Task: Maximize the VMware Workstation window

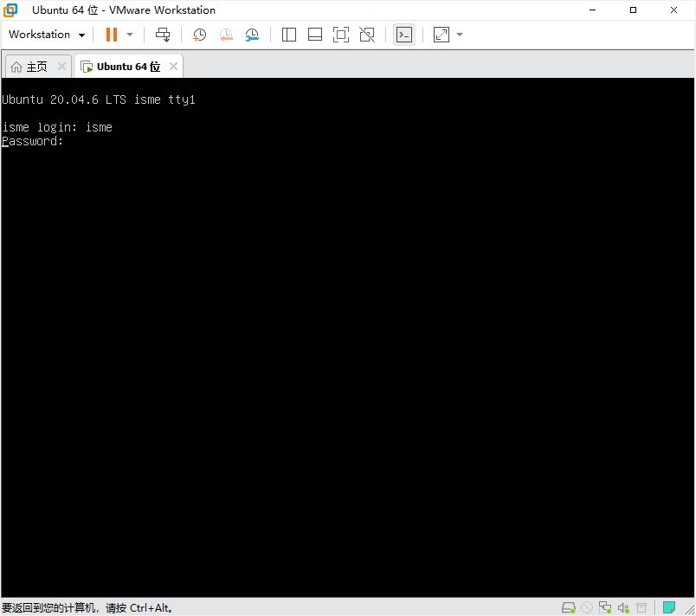Action: (x=633, y=10)
